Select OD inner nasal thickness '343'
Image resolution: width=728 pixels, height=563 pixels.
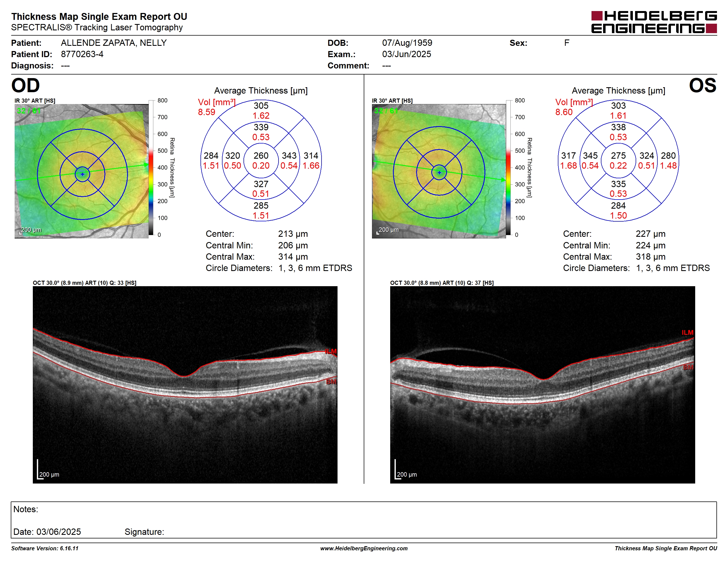coord(289,156)
